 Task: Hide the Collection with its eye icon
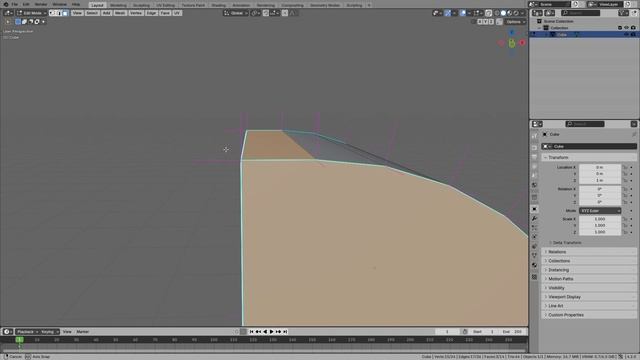pyautogui.click(x=626, y=28)
